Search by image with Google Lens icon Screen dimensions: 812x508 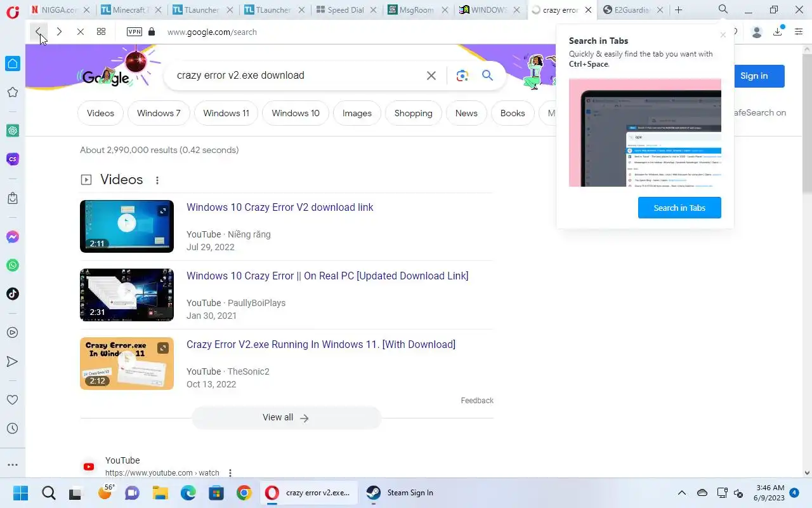coord(462,76)
